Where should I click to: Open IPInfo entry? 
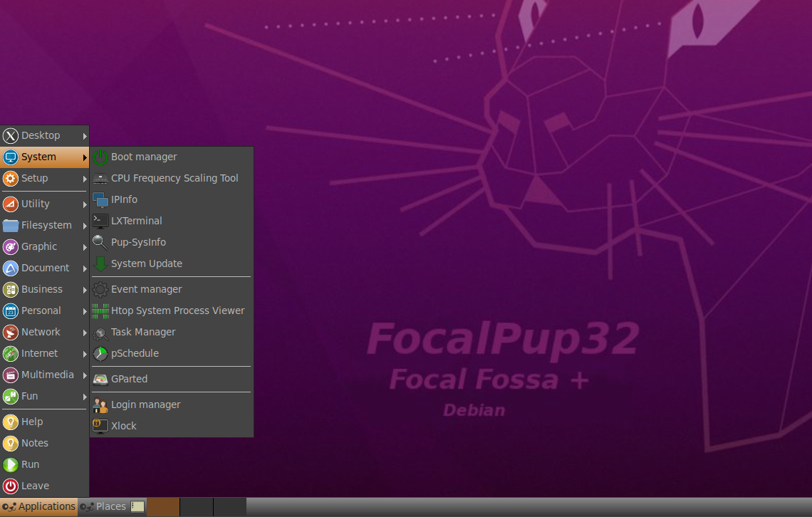(x=172, y=199)
